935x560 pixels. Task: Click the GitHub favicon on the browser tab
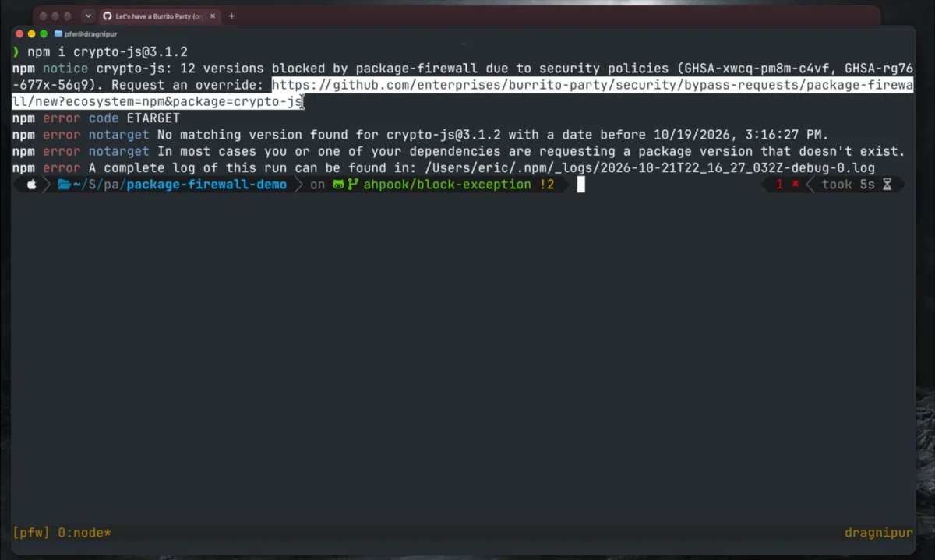[x=108, y=16]
